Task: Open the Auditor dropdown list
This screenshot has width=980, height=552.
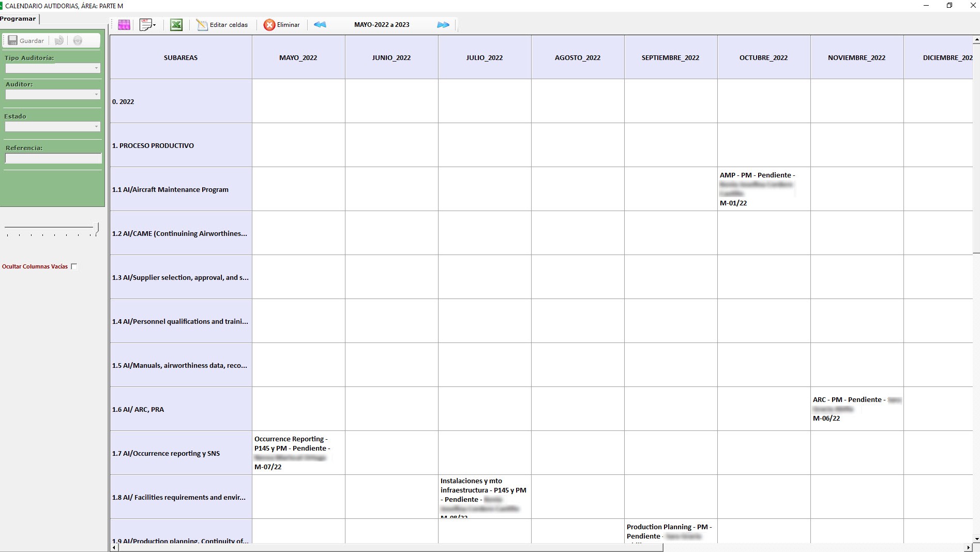Action: pyautogui.click(x=96, y=95)
